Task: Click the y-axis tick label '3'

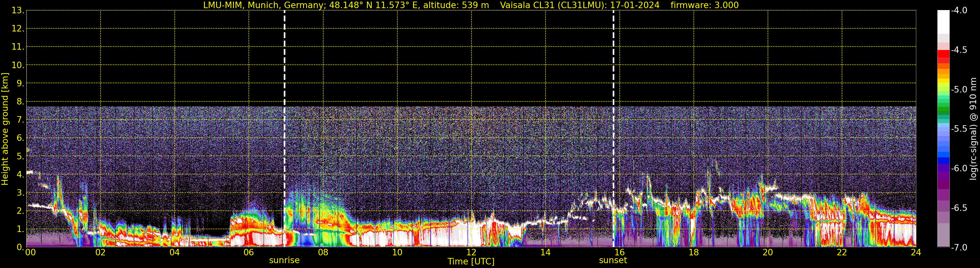Action: (x=20, y=193)
